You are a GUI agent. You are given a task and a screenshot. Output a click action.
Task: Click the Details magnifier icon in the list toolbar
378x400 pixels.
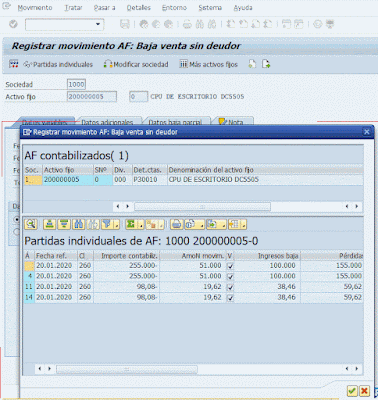(x=31, y=224)
